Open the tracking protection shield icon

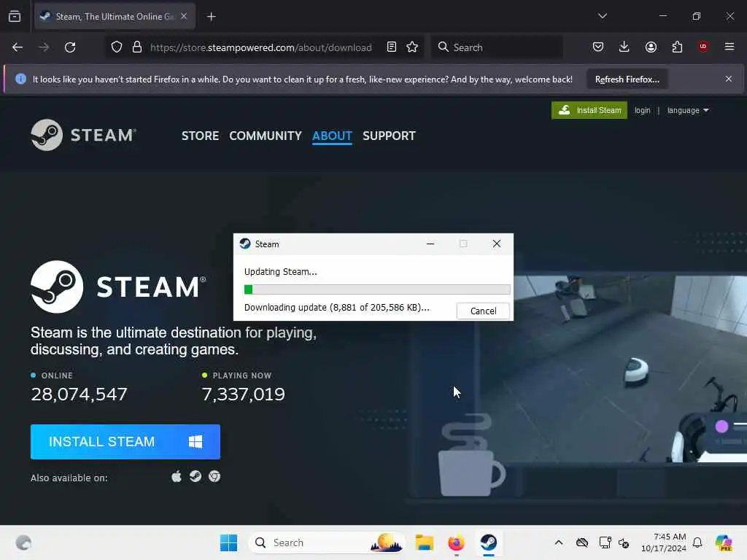117,47
